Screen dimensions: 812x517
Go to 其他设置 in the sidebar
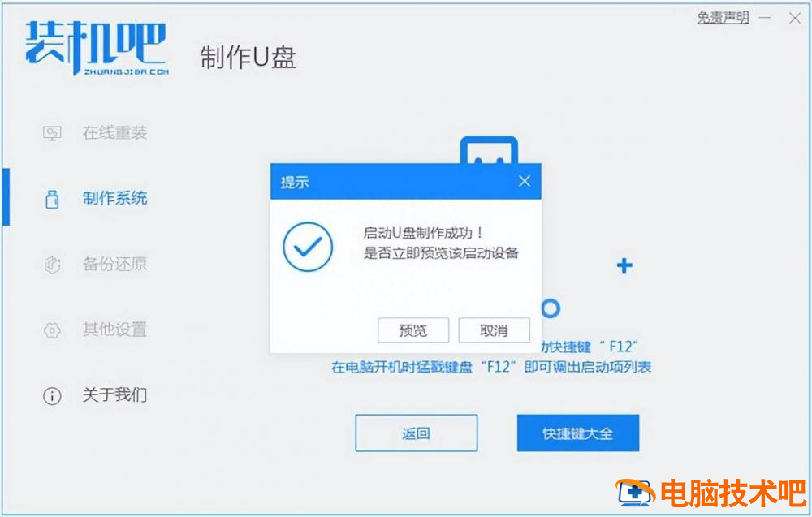coord(115,330)
